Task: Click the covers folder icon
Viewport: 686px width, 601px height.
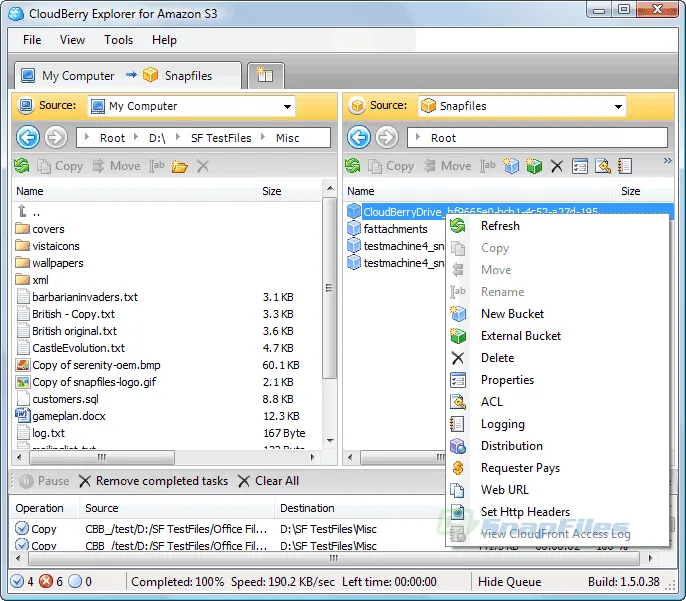Action: coord(22,229)
